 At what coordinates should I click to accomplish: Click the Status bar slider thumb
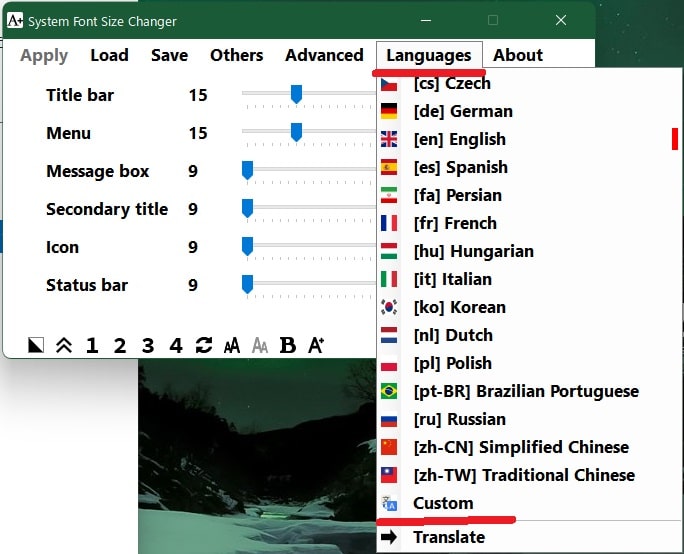pyautogui.click(x=247, y=284)
